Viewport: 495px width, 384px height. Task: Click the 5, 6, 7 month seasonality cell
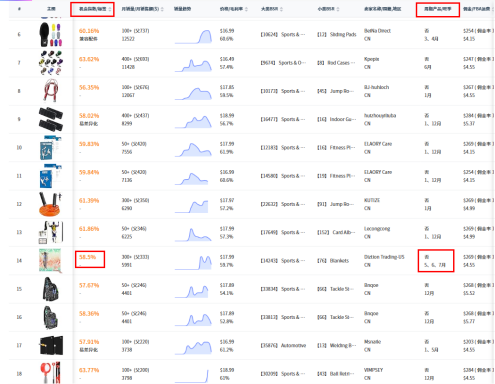[435, 265]
